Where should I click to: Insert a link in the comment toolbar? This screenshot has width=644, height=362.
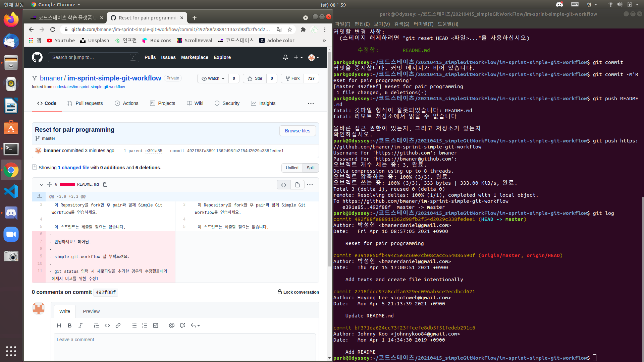[x=118, y=325]
